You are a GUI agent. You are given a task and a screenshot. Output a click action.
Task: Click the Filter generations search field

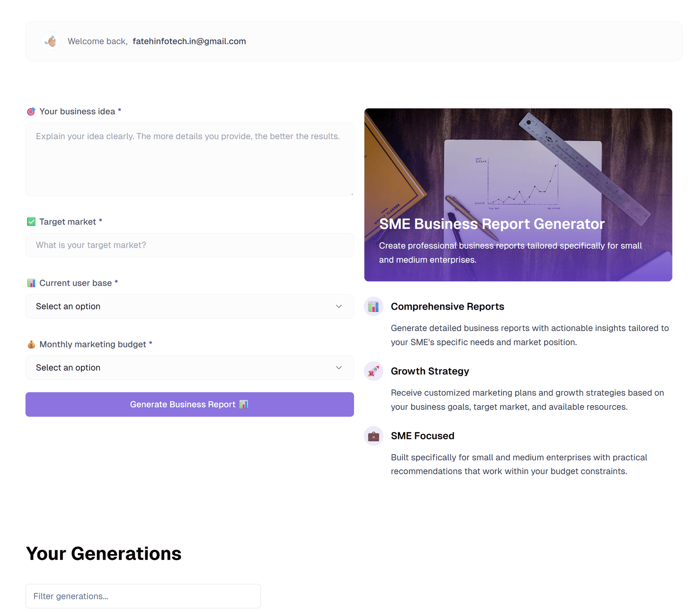tap(143, 596)
